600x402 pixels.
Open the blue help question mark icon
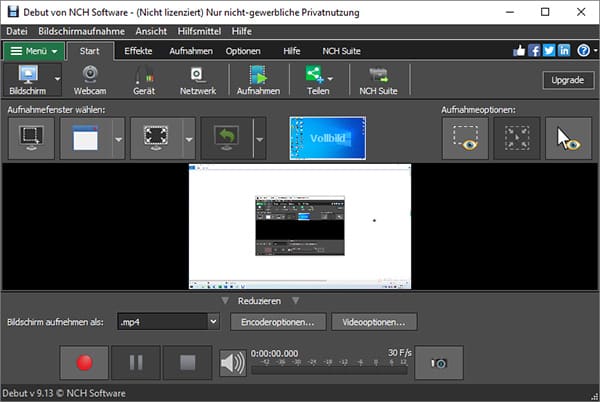(x=584, y=50)
